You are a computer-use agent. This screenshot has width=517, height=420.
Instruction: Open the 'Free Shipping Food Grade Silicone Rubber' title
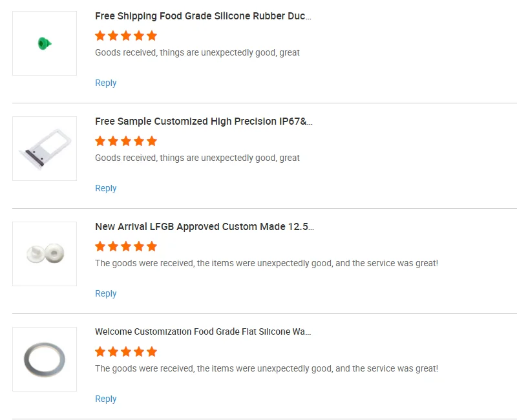[x=203, y=16]
